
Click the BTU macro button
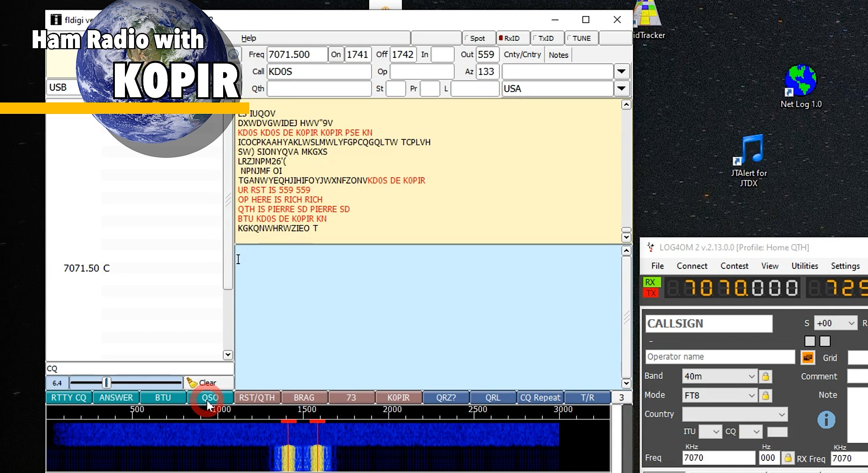[x=163, y=397]
